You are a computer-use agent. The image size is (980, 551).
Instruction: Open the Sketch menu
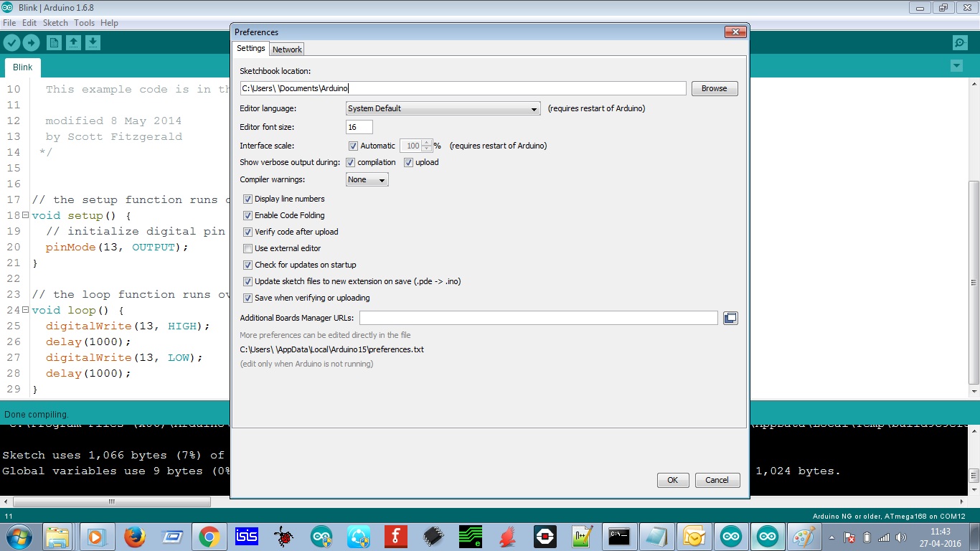click(x=55, y=23)
